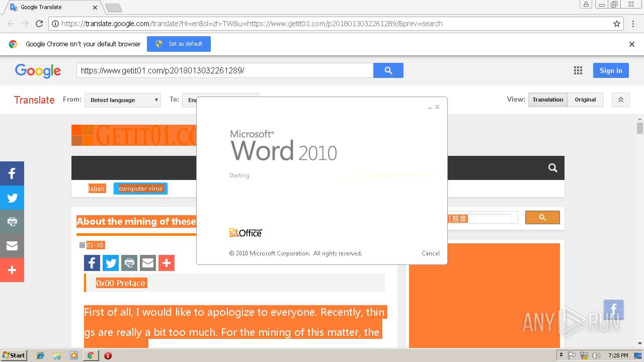Click the 0x00 Preface heading
Viewport: 644px width, 362px height.
coord(121,283)
